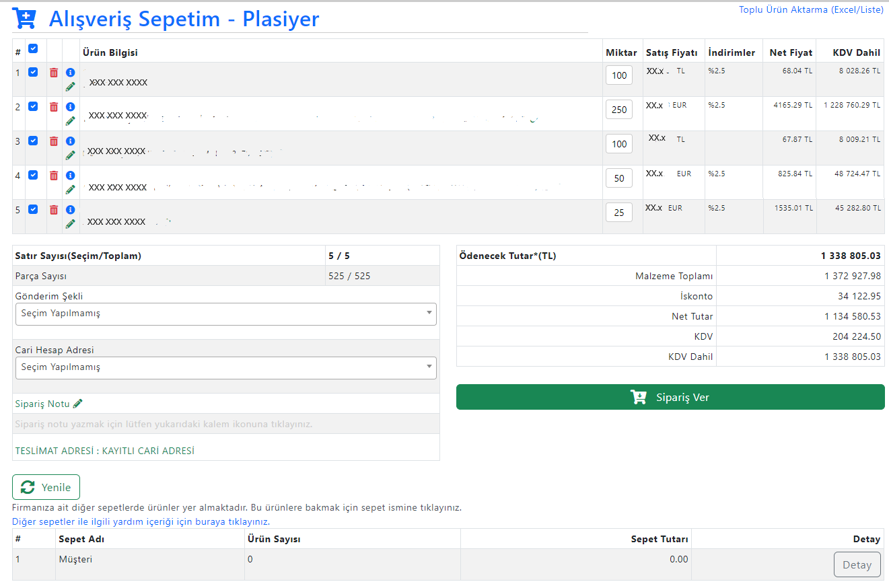Click the pencil icon next to Sipariş Notu
Viewport: 889px width, 588px height.
[x=78, y=404]
